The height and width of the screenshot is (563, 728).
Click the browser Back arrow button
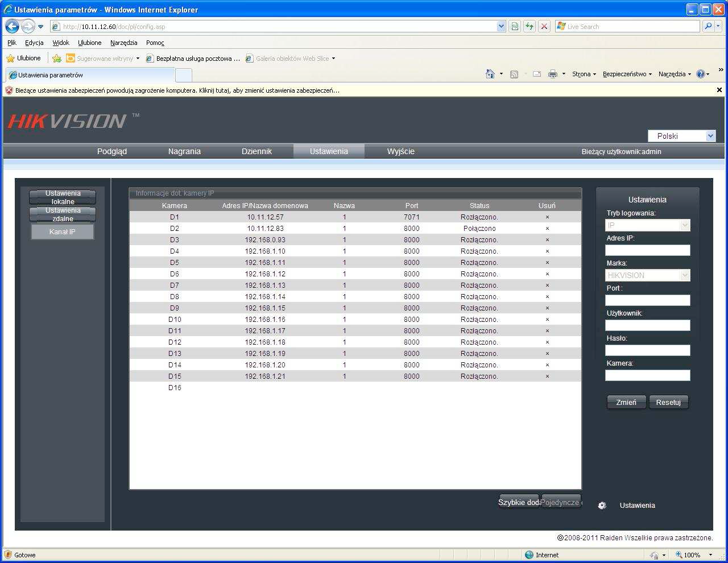tap(12, 26)
